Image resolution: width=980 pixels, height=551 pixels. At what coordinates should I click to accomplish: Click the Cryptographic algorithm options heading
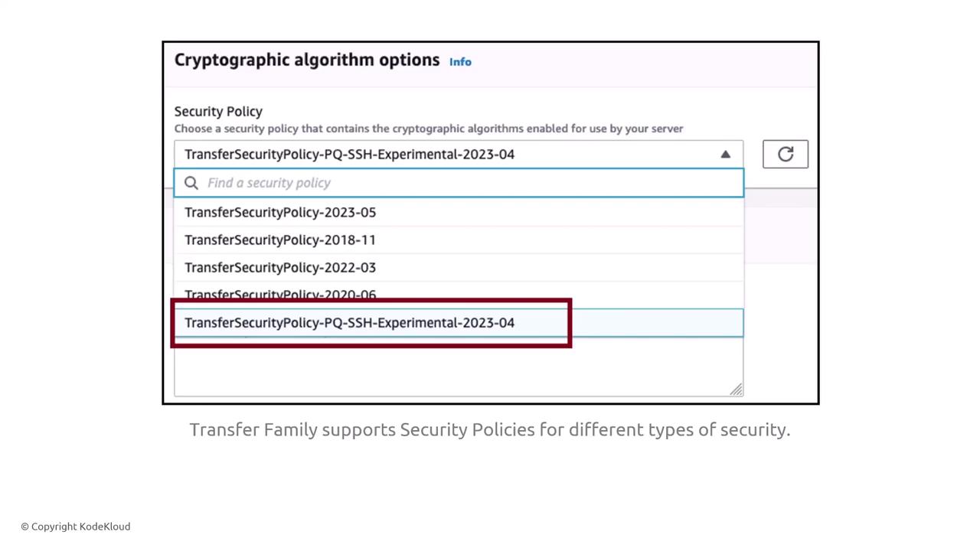307,60
